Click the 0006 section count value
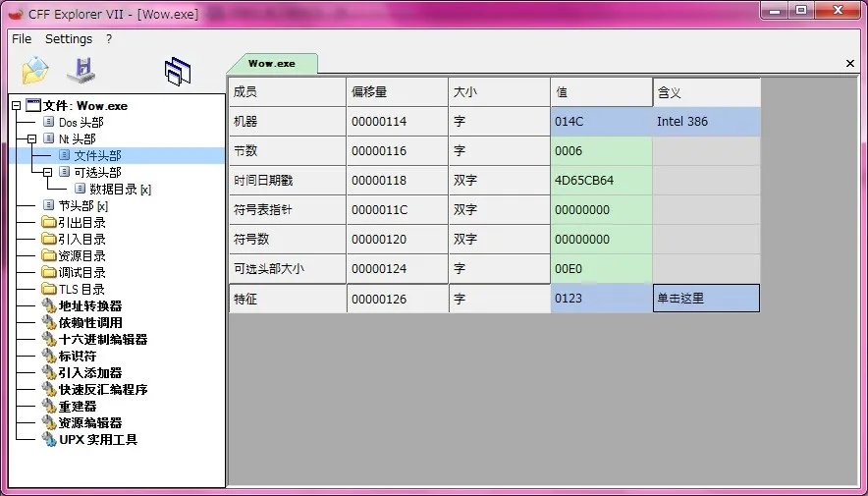Image resolution: width=868 pixels, height=496 pixels. click(x=601, y=150)
